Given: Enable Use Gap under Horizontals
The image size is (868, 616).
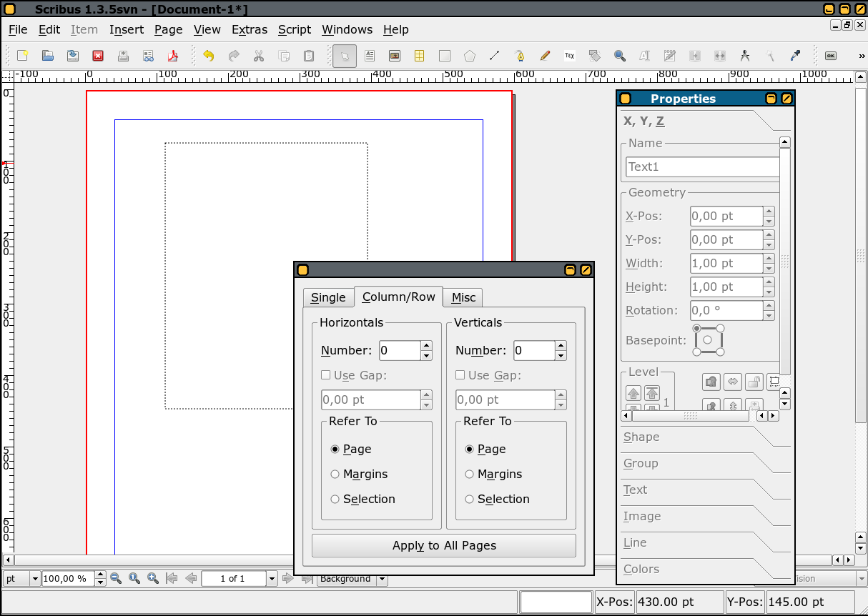Looking at the screenshot, I should pos(325,375).
